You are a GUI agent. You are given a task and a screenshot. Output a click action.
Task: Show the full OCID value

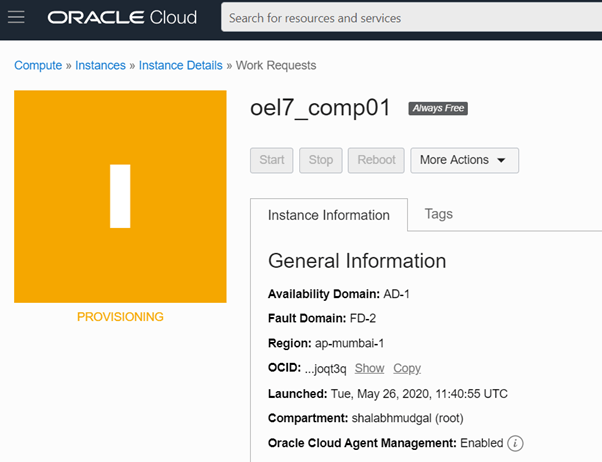369,369
